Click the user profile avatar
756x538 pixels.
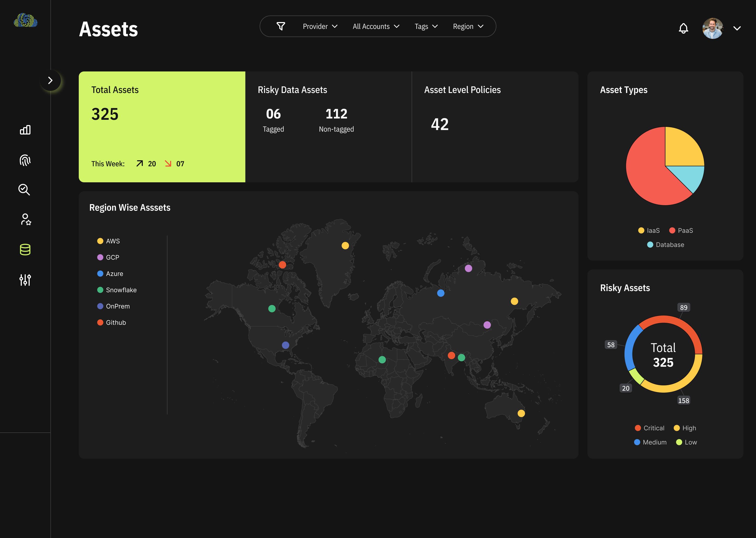pos(713,28)
